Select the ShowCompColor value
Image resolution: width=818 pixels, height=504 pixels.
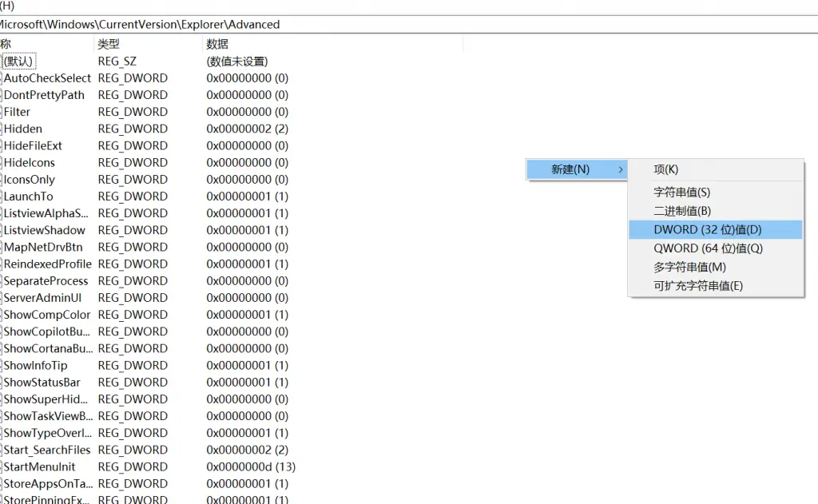click(x=47, y=315)
